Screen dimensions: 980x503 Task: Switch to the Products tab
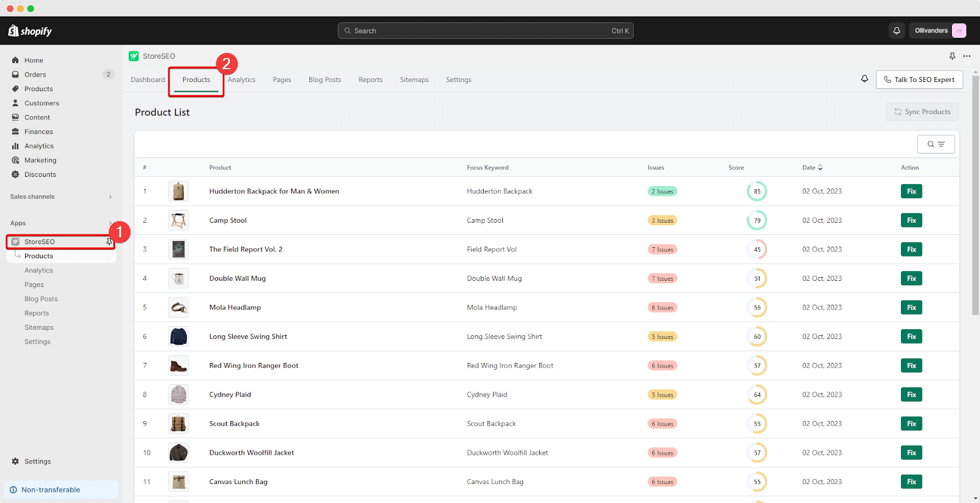196,80
